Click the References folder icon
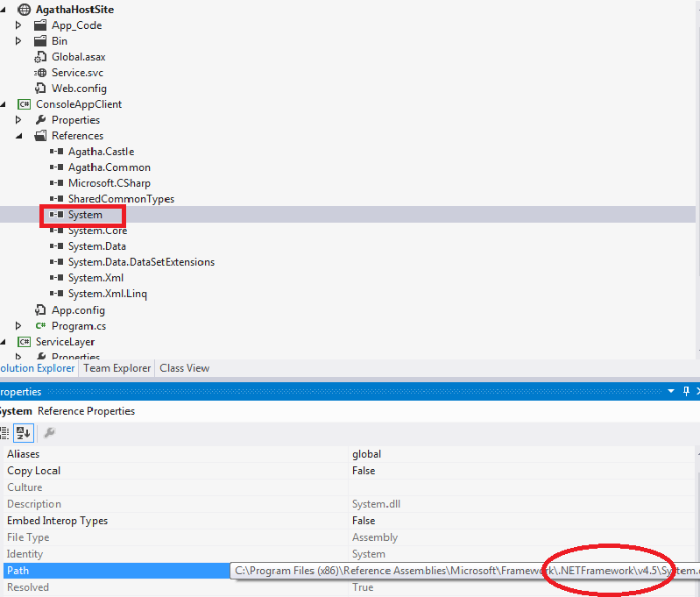This screenshot has width=700, height=597. click(40, 135)
